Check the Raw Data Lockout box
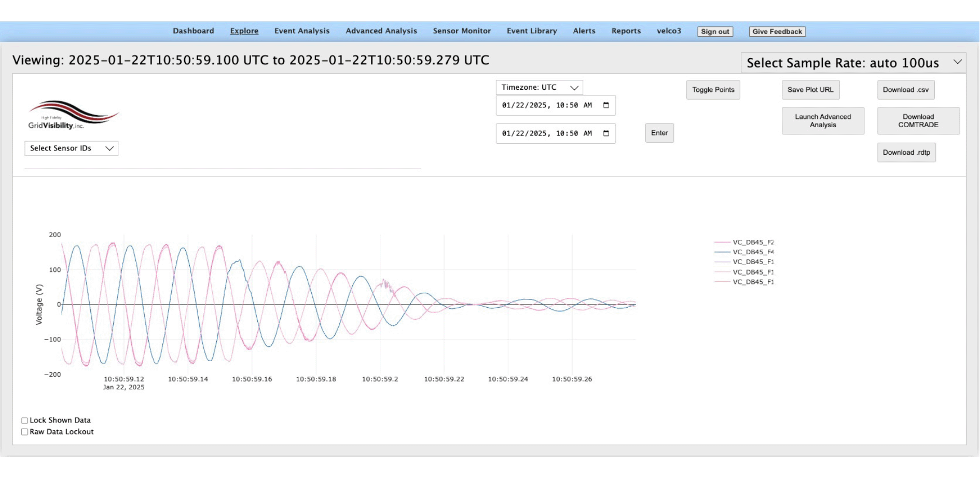This screenshot has width=980, height=478. (24, 432)
